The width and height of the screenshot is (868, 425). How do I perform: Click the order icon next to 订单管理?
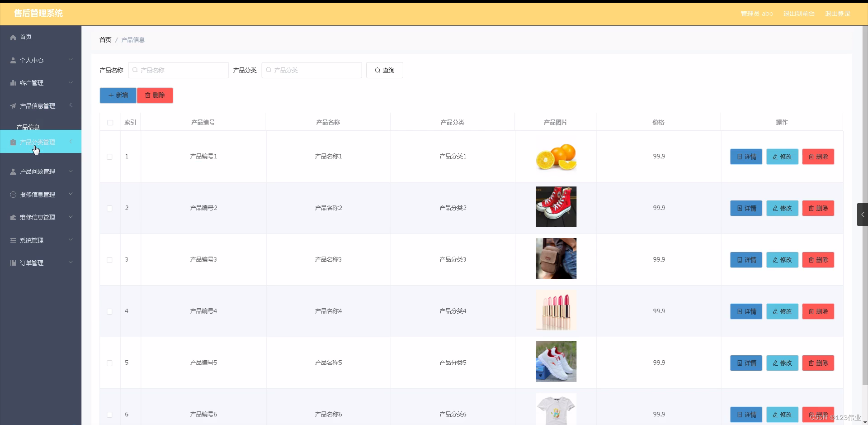(x=13, y=263)
